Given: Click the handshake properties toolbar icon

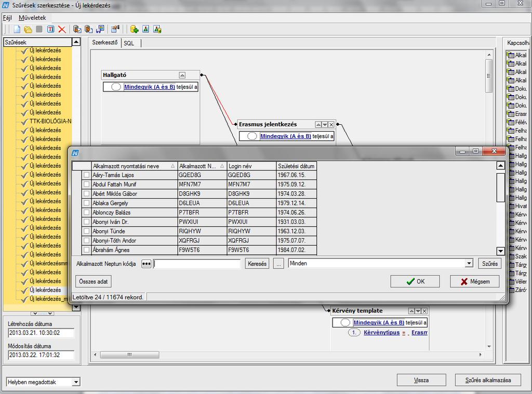Looking at the screenshot, I should pos(115,30).
